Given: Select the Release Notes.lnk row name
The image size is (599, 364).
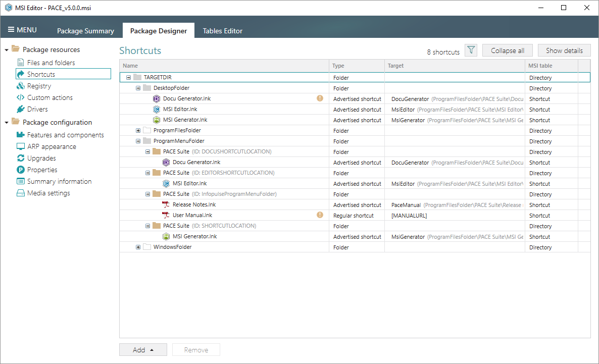Looking at the screenshot, I should pos(194,205).
